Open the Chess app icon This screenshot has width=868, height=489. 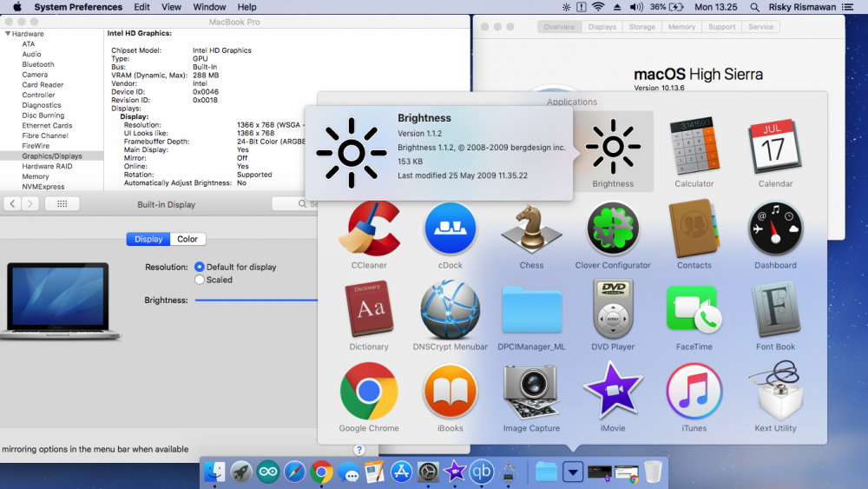click(531, 228)
